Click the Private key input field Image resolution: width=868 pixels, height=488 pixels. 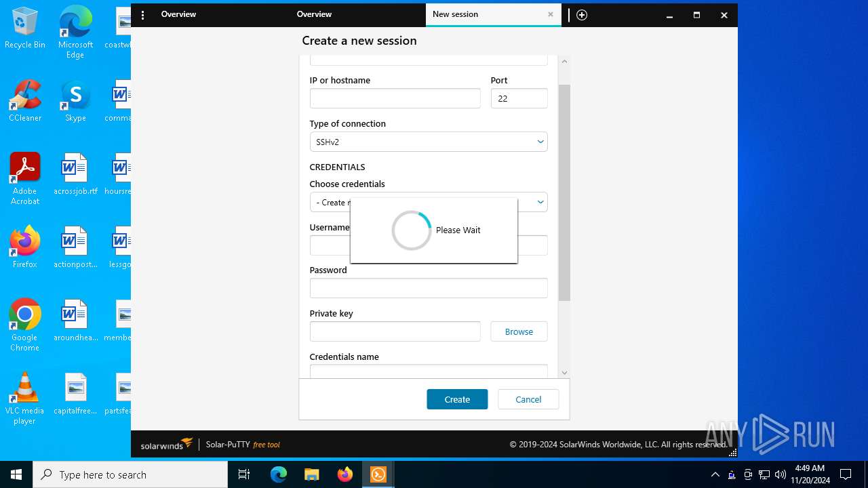[x=395, y=331]
